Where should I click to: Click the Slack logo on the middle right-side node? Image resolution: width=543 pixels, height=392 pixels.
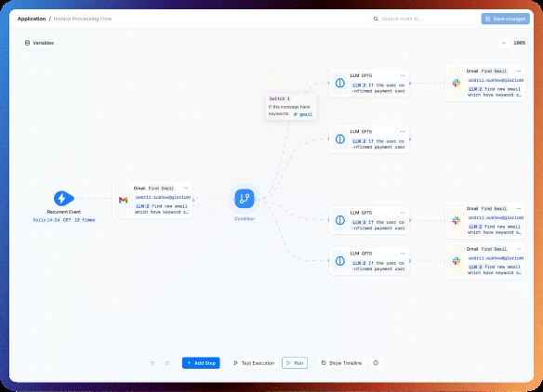[457, 220]
